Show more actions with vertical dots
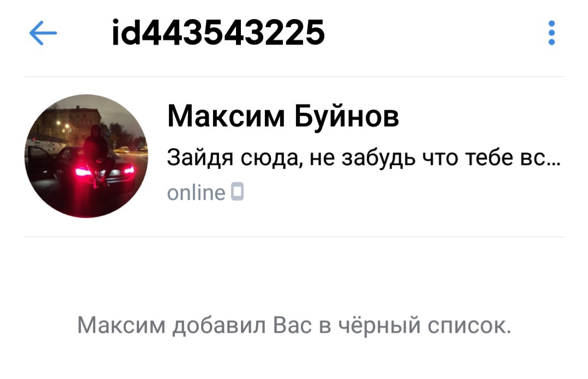The image size is (588, 379). tap(551, 33)
